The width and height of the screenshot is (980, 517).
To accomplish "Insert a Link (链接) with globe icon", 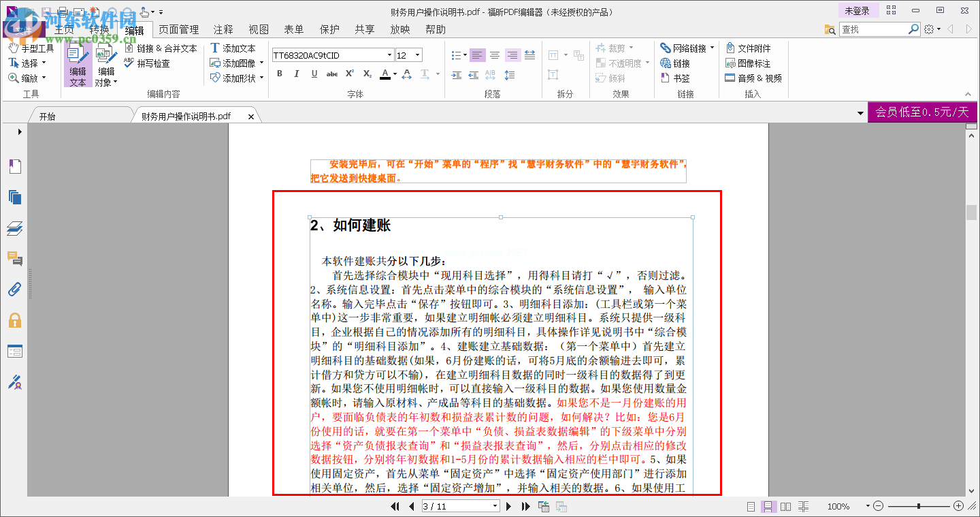I will pyautogui.click(x=675, y=63).
